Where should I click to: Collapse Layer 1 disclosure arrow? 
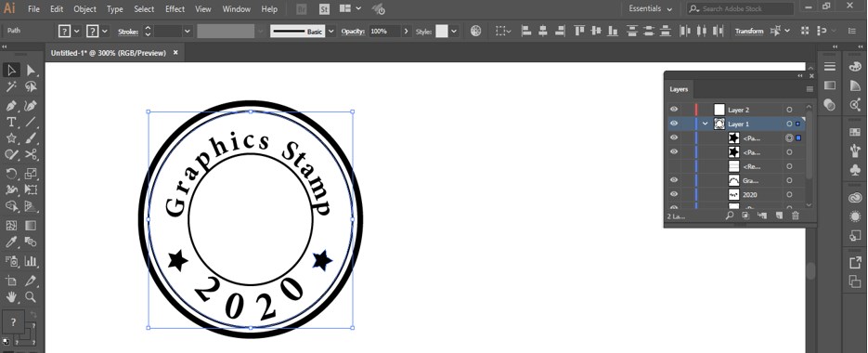click(x=706, y=124)
